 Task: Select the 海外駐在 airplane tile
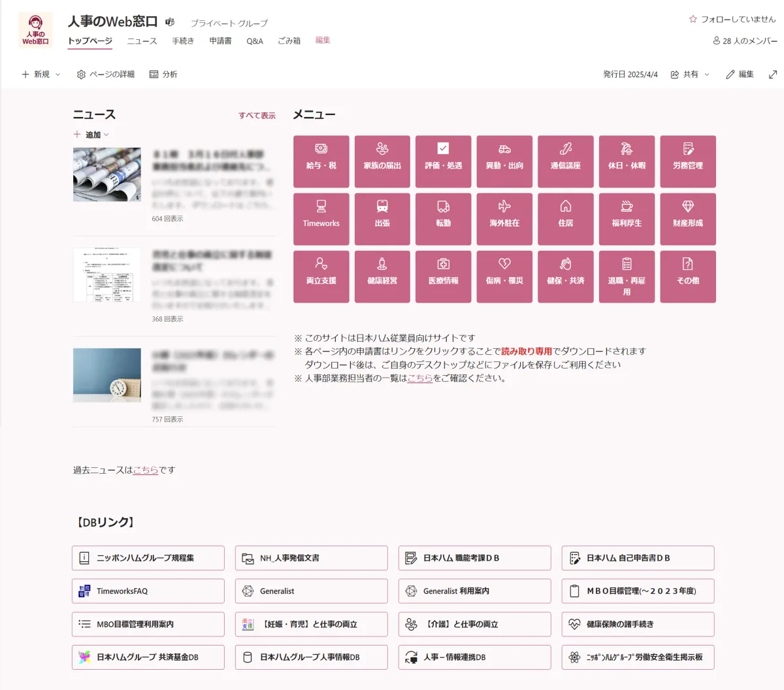504,219
